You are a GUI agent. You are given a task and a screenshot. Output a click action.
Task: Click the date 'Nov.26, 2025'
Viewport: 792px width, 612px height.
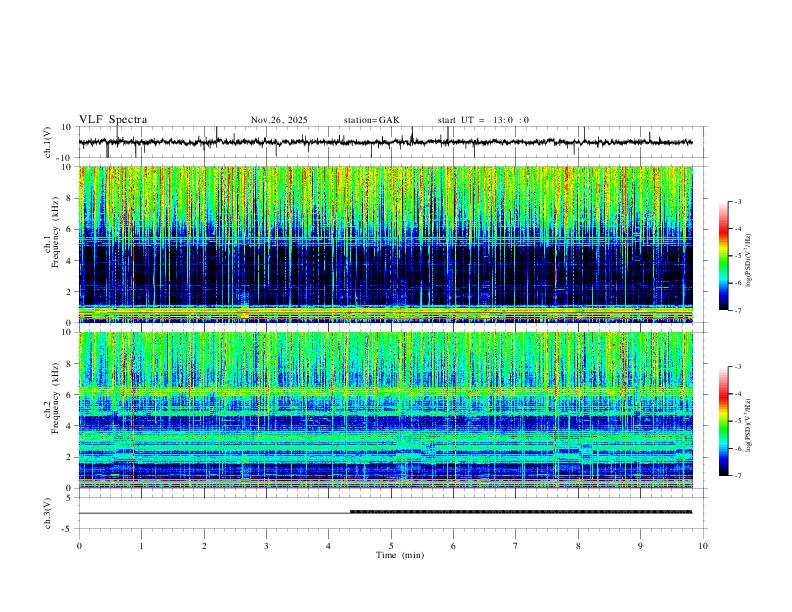pos(279,120)
